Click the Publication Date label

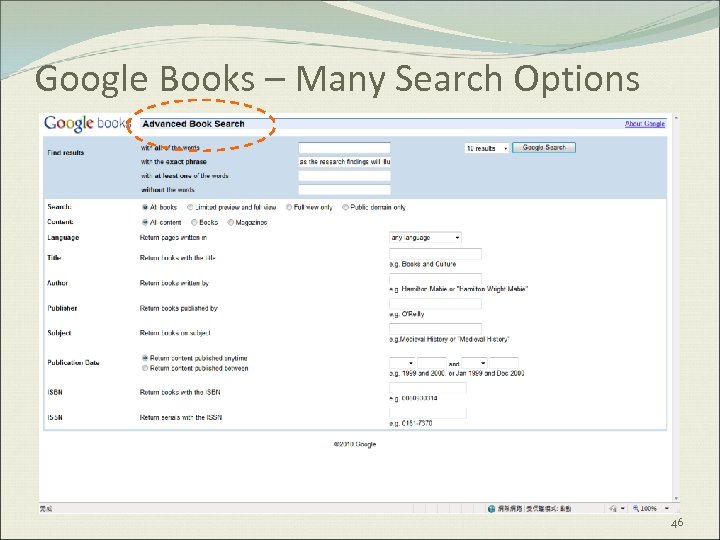73,362
